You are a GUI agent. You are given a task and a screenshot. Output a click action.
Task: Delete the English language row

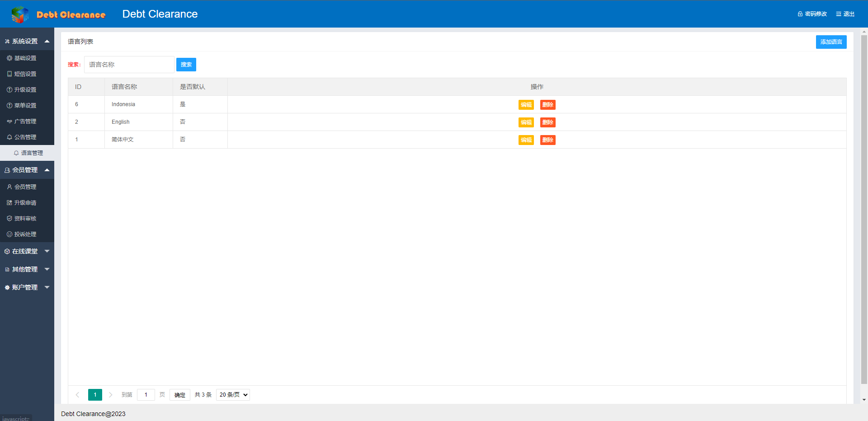coord(548,122)
